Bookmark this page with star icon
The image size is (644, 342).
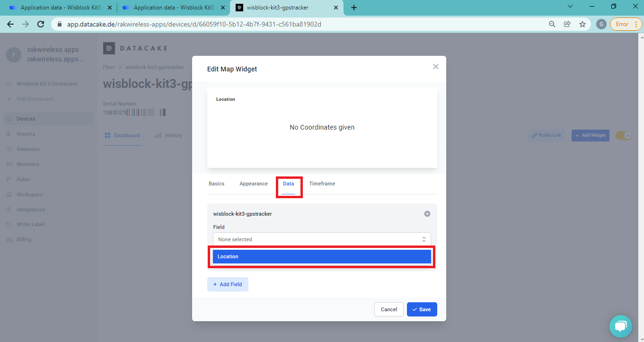point(582,24)
